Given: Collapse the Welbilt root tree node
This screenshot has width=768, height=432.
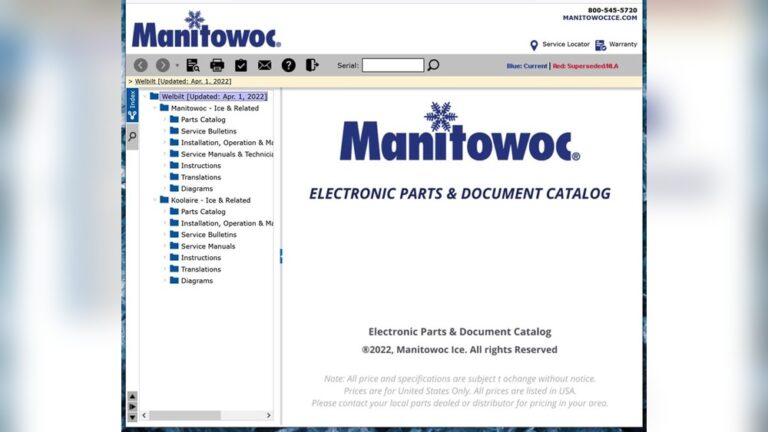Looking at the screenshot, I should [145, 96].
